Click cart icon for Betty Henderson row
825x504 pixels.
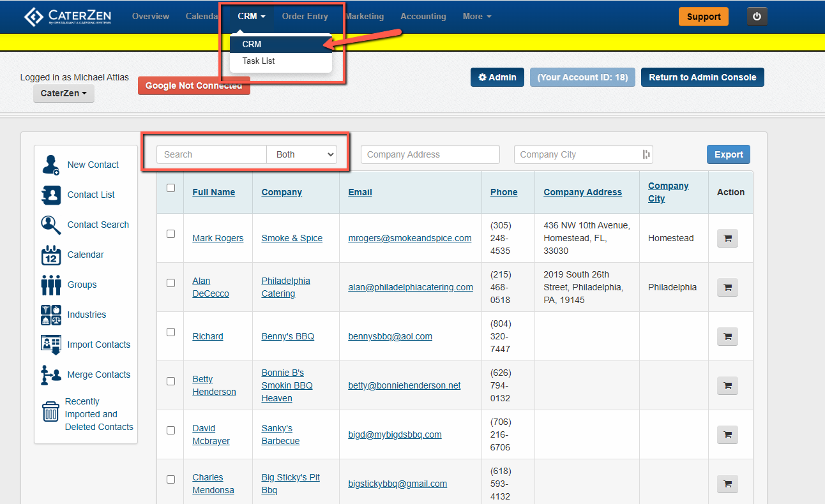pyautogui.click(x=727, y=386)
